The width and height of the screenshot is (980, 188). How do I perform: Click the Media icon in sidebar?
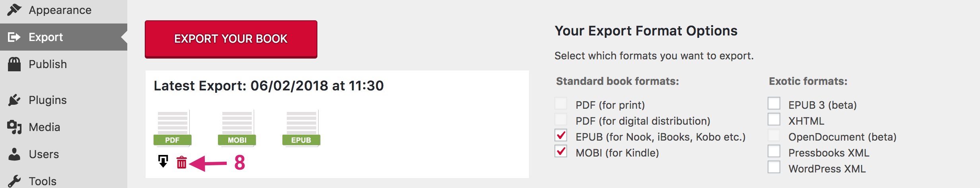pos(14,127)
